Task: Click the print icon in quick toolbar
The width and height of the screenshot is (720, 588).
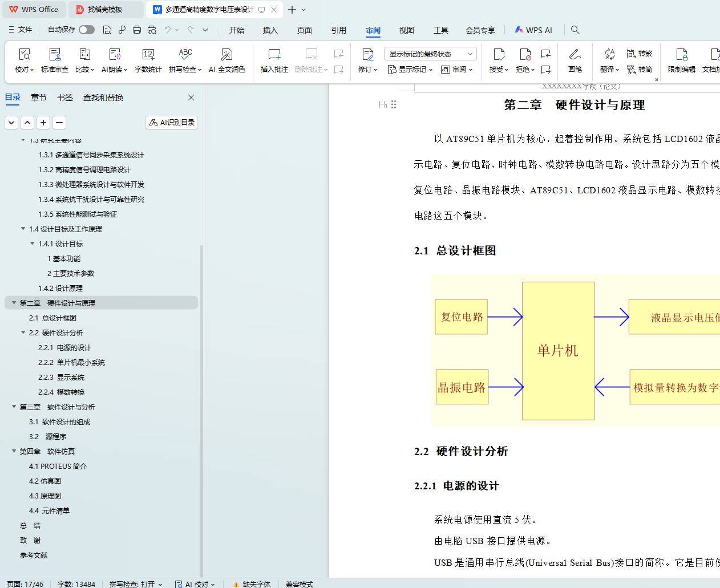Action: [x=137, y=30]
